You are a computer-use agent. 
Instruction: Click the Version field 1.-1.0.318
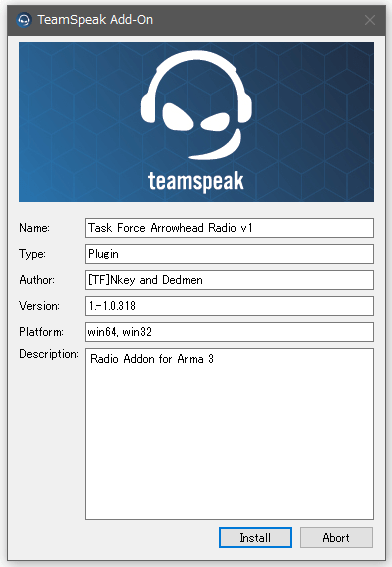(x=229, y=306)
